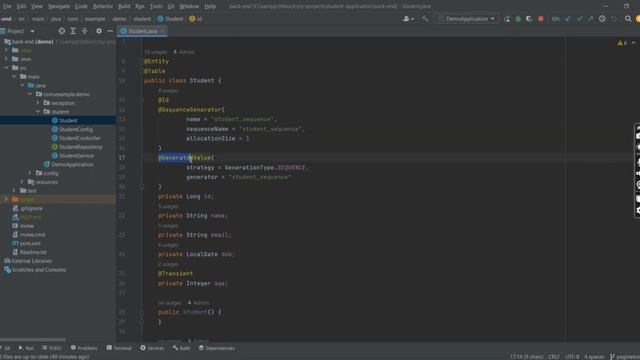Click the CRLF line separator in status bar

pos(554,356)
